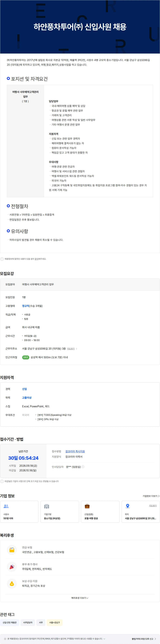The height and width of the screenshot is (644, 160).
Task: Click the green 2호선 subway badge
Action: tap(26, 357)
